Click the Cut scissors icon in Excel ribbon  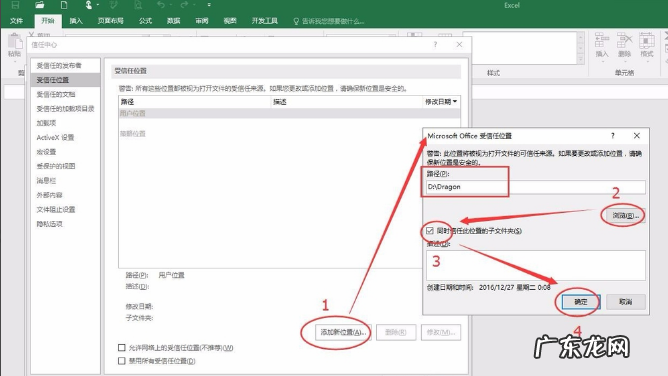click(32, 35)
